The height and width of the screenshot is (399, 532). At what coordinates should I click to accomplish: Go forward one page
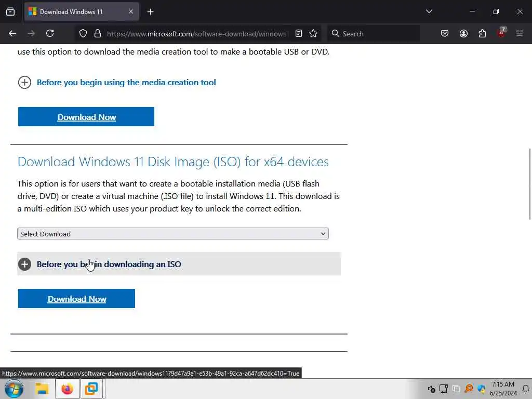(31, 33)
